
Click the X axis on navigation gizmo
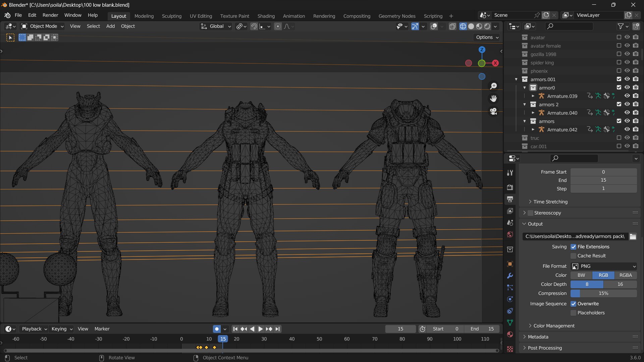495,63
